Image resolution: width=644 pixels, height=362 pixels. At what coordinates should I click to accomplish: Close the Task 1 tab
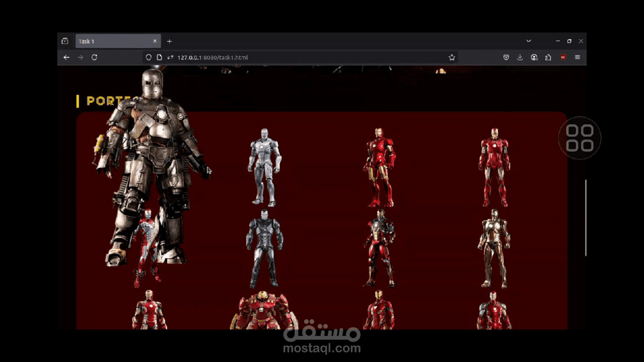pos(155,41)
